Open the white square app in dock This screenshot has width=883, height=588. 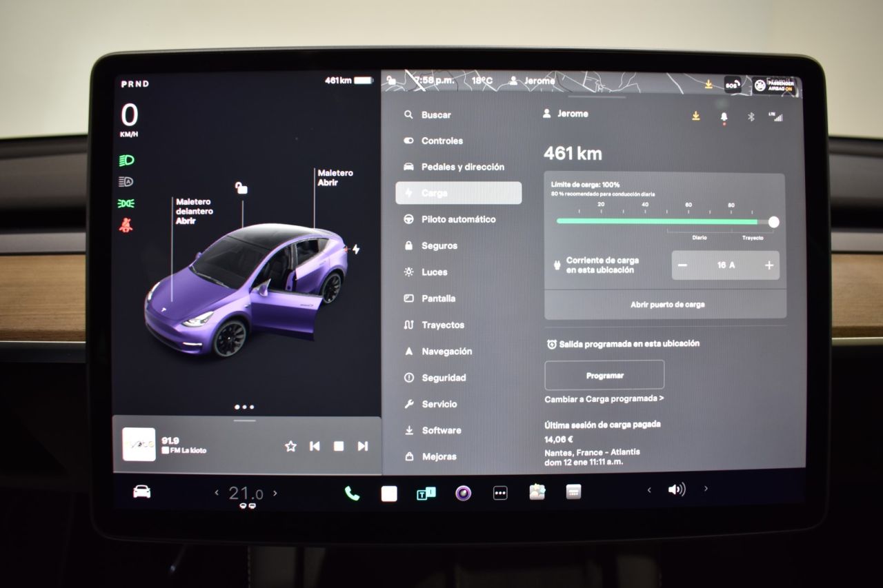[389, 493]
